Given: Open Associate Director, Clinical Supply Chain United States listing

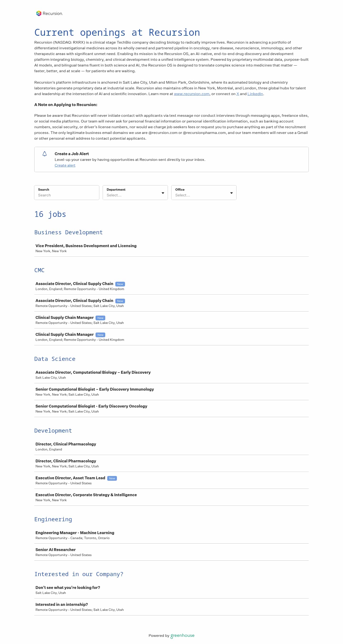Looking at the screenshot, I should click(x=171, y=303).
